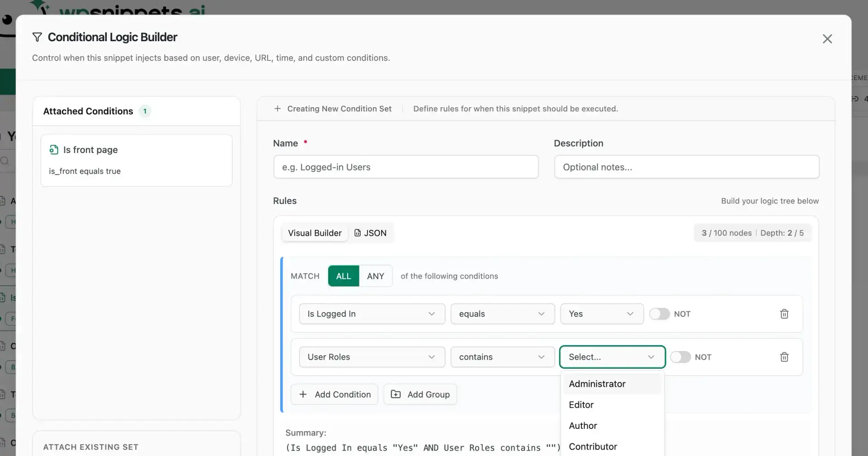Screen dimensions: 868x456
Task: Delete the Is Logged In rule via its trash icon
Action: tap(784, 313)
